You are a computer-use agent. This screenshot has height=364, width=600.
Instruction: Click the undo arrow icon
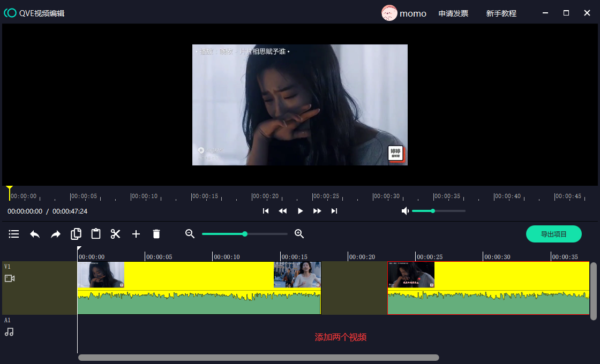pos(35,234)
